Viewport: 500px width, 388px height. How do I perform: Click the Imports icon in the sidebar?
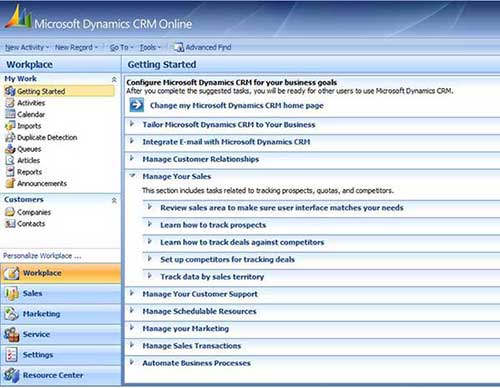point(10,126)
